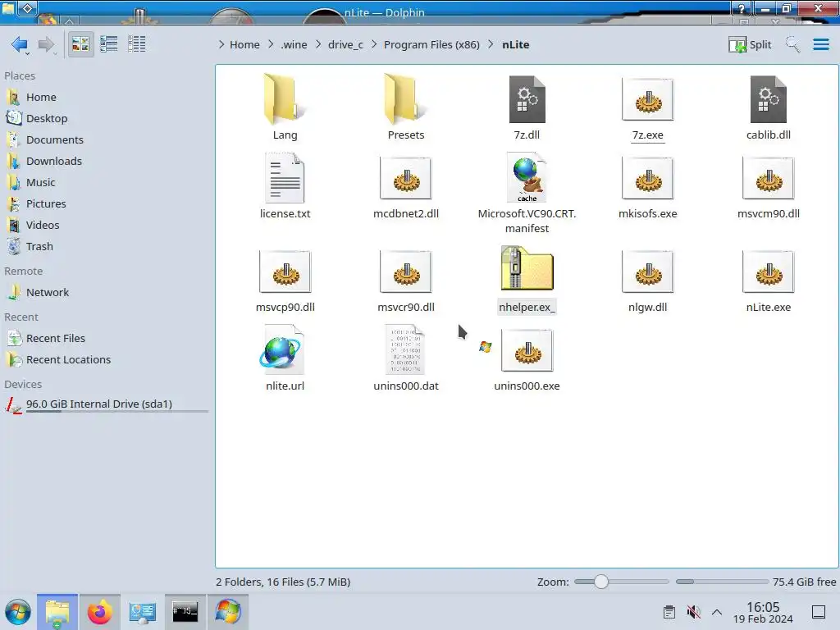Launch Firefox from the taskbar

99,612
